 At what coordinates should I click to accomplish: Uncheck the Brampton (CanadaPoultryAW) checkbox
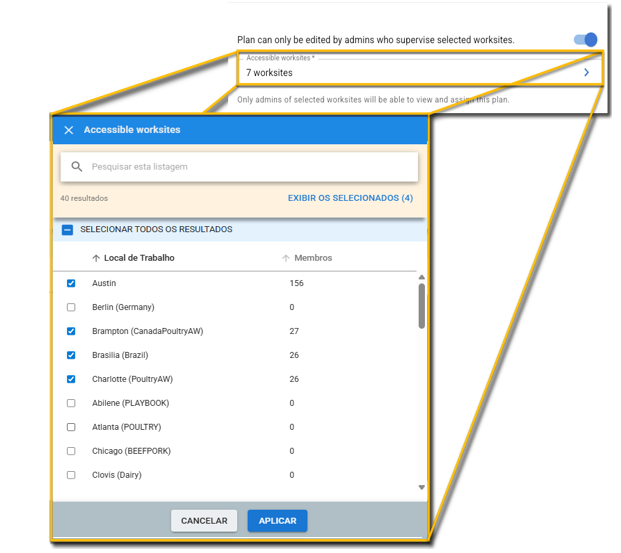click(x=71, y=331)
